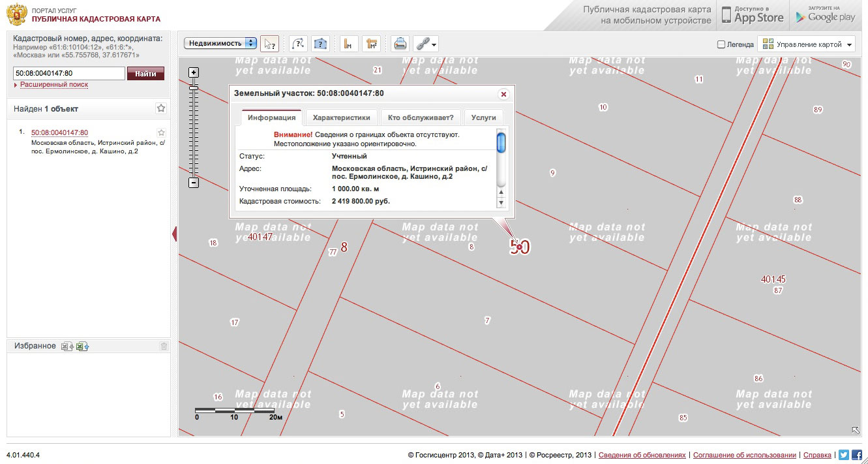Open Сведения об обновлениях link
Screen dimensions: 868x464
click(642, 455)
